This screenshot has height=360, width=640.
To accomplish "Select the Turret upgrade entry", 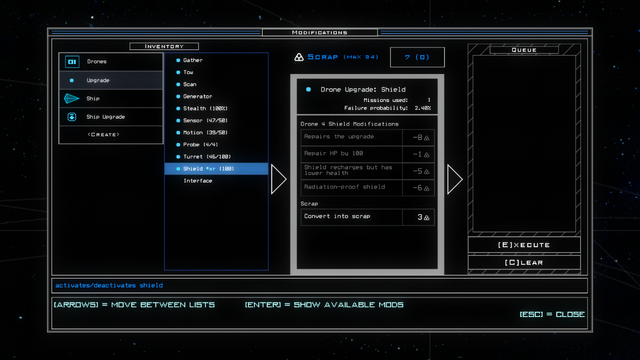I will (216, 157).
